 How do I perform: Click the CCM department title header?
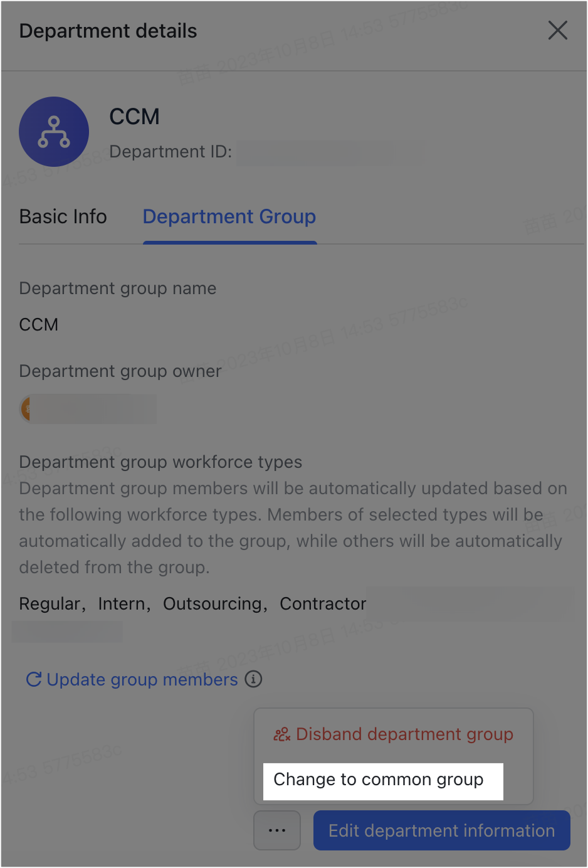pos(134,117)
